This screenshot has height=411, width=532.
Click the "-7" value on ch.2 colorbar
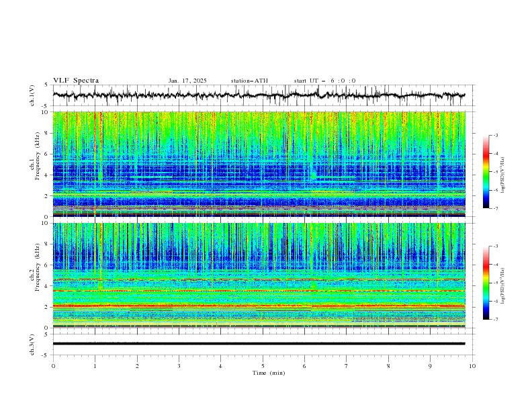pos(495,320)
